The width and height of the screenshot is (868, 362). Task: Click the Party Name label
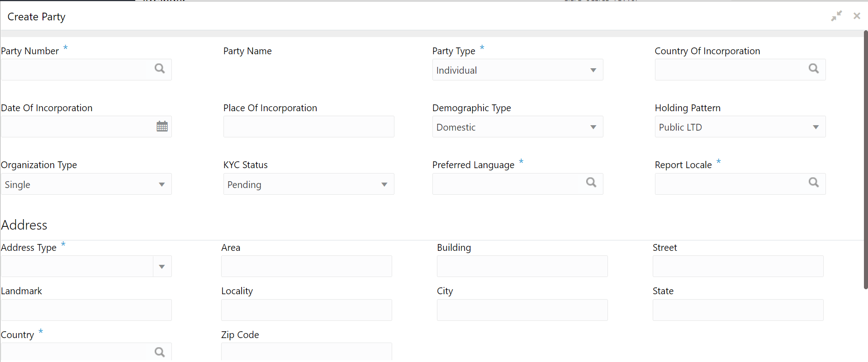247,51
